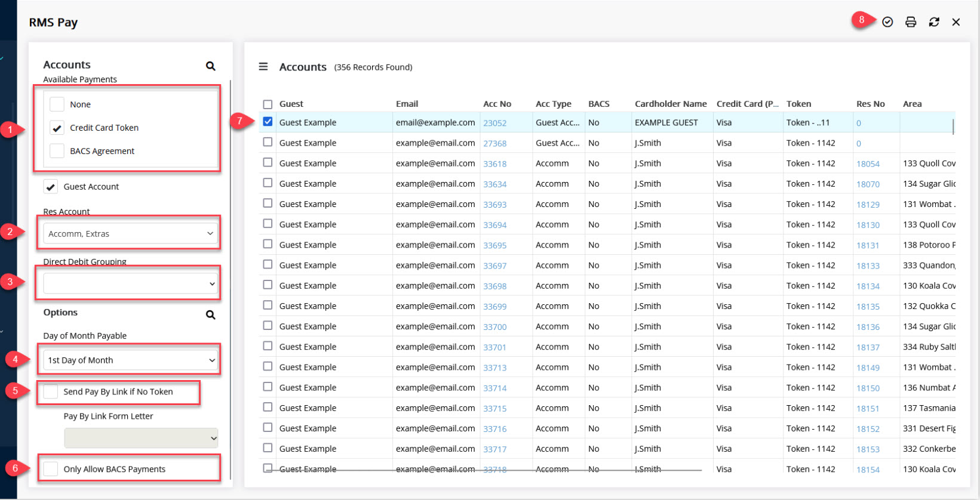The image size is (980, 500).
Task: Open the Day of Month Payable dropdown
Action: pyautogui.click(x=130, y=360)
